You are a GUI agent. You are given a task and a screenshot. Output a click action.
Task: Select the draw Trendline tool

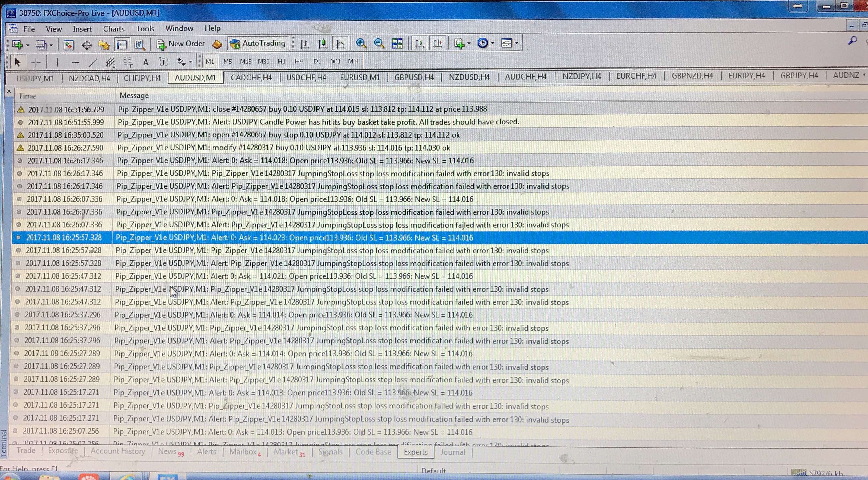[x=93, y=62]
